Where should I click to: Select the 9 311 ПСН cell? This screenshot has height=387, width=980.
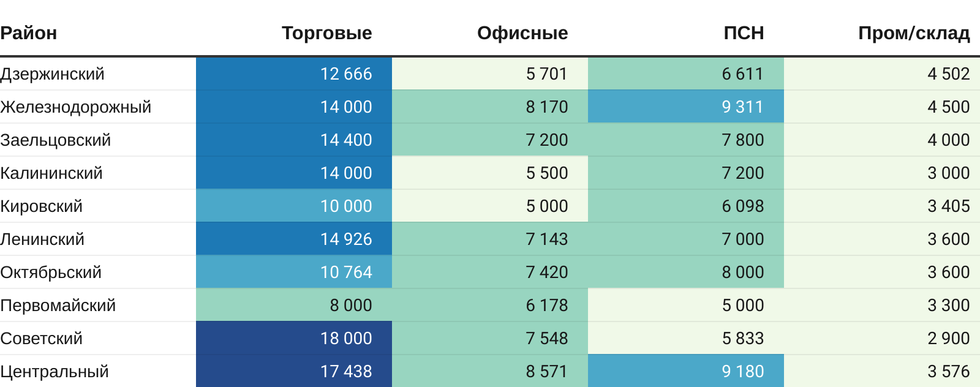pos(742,107)
